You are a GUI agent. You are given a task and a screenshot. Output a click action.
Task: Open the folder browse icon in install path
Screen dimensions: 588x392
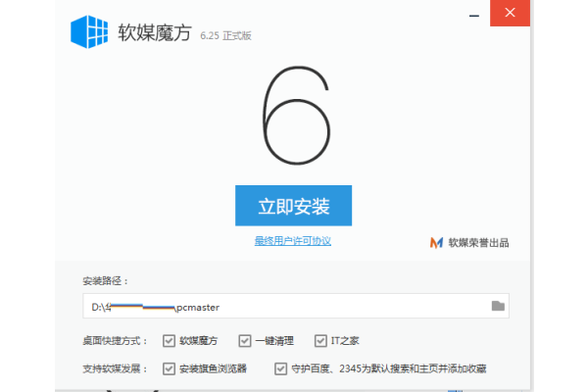(498, 306)
